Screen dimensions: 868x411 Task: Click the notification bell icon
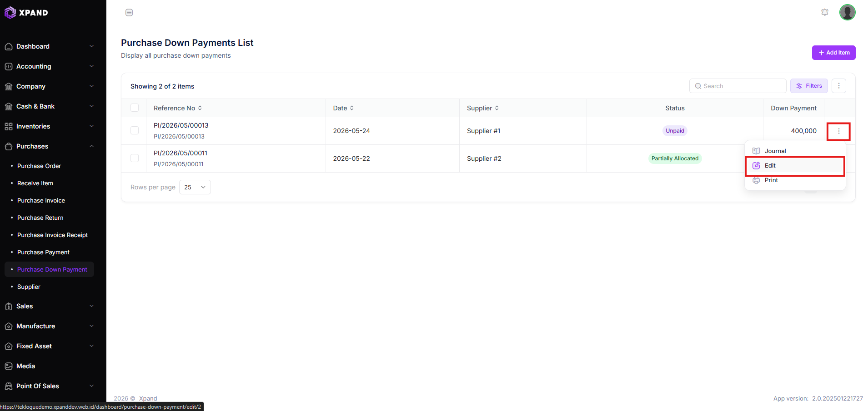[x=825, y=12]
